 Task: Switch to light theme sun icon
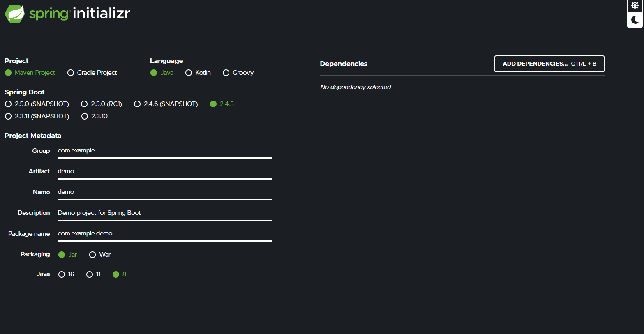(635, 6)
